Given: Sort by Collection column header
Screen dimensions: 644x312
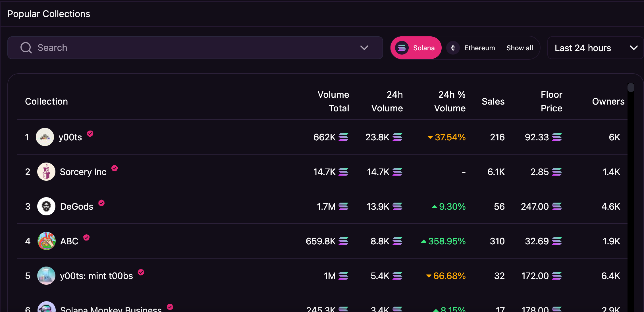Looking at the screenshot, I should coord(46,101).
